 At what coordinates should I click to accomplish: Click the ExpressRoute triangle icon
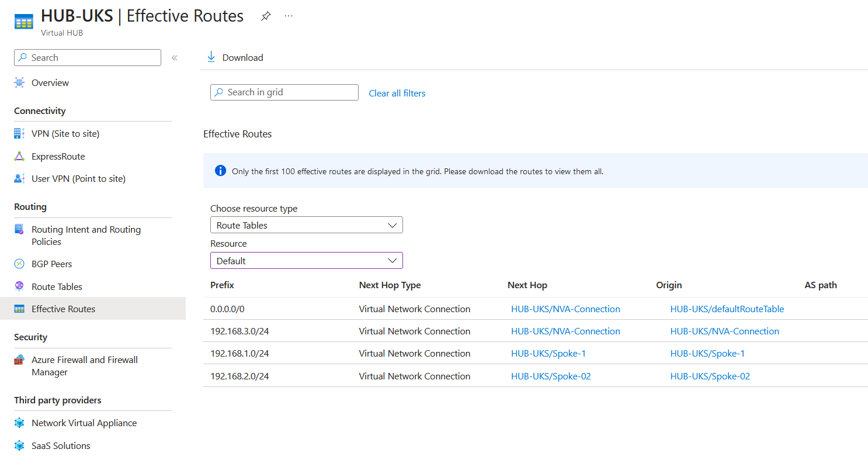[x=19, y=157]
